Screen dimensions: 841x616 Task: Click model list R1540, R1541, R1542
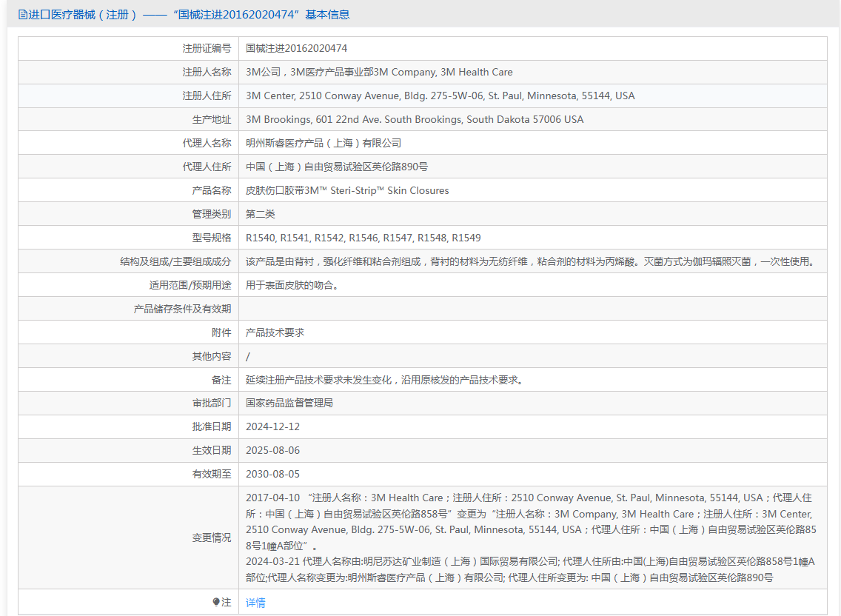pyautogui.click(x=363, y=237)
